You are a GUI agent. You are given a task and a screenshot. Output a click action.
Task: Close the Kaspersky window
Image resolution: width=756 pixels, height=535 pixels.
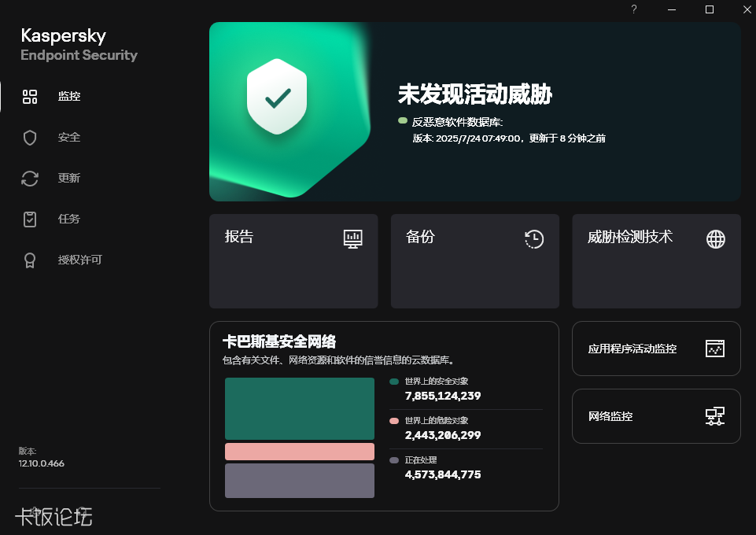tap(747, 9)
